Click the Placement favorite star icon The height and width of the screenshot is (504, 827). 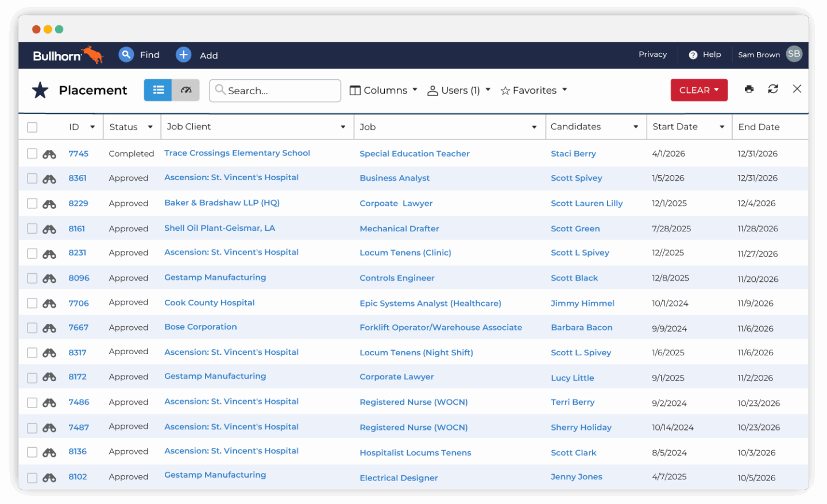[x=40, y=90]
